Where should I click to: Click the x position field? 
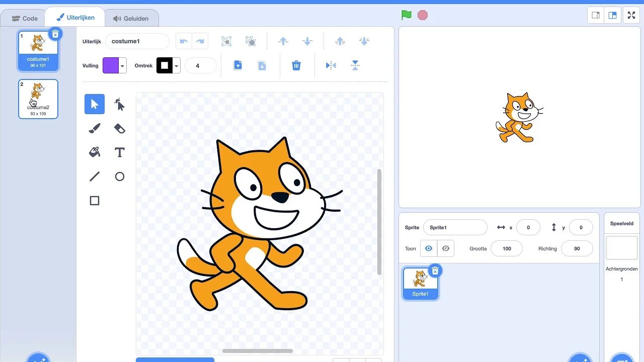(x=528, y=227)
